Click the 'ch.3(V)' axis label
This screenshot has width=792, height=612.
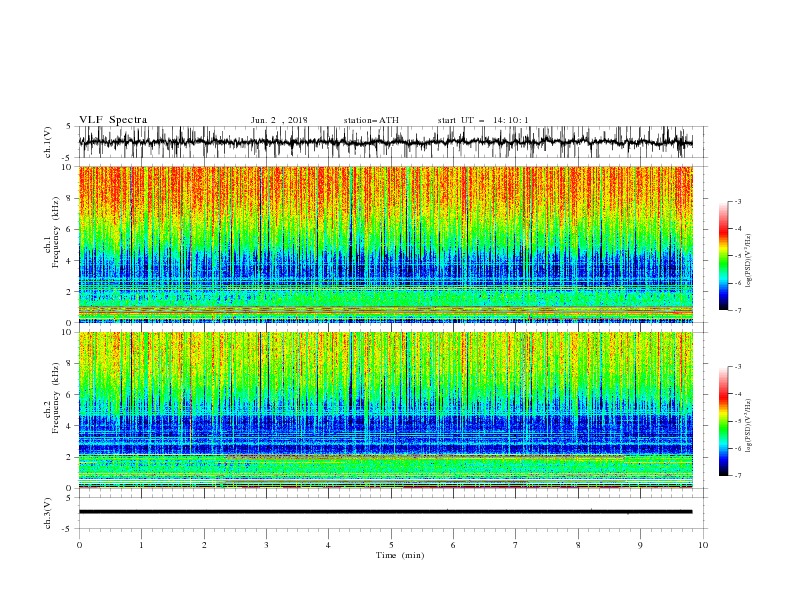(x=48, y=513)
